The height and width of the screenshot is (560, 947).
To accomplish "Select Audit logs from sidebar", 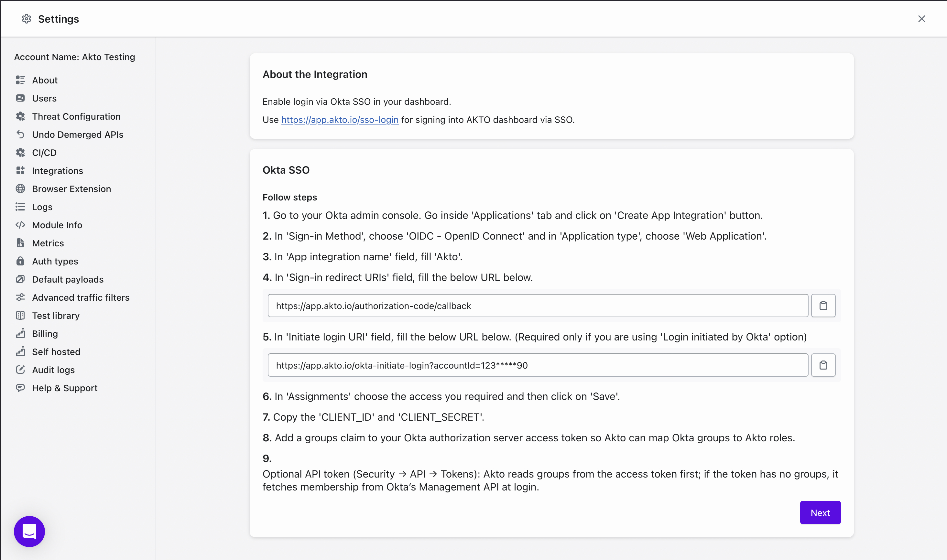I will coord(53,370).
